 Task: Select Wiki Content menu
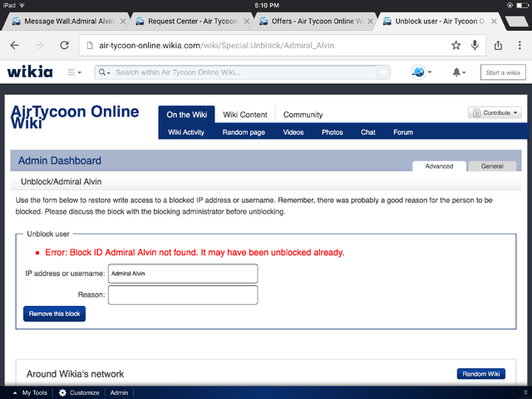(x=245, y=115)
